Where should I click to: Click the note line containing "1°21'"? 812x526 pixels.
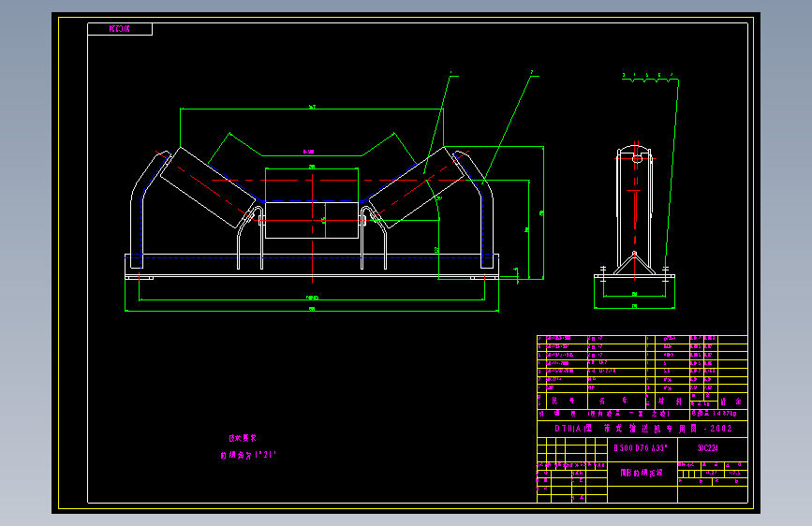click(x=248, y=455)
